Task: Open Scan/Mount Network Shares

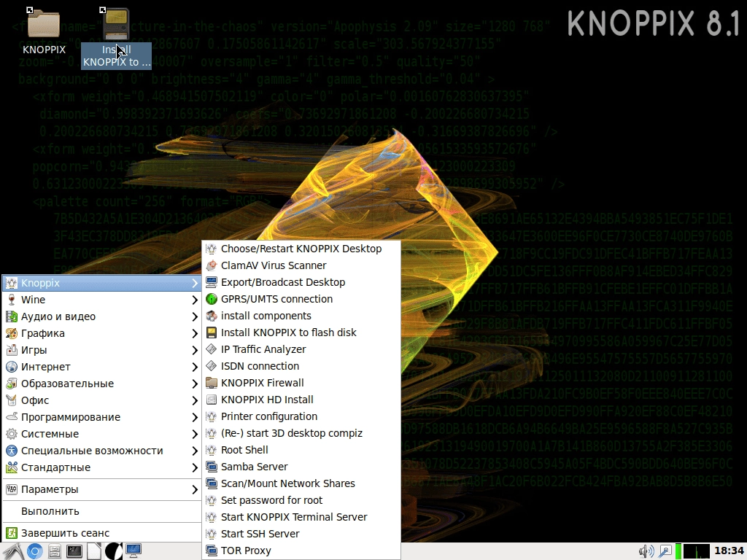Action: [x=301, y=483]
